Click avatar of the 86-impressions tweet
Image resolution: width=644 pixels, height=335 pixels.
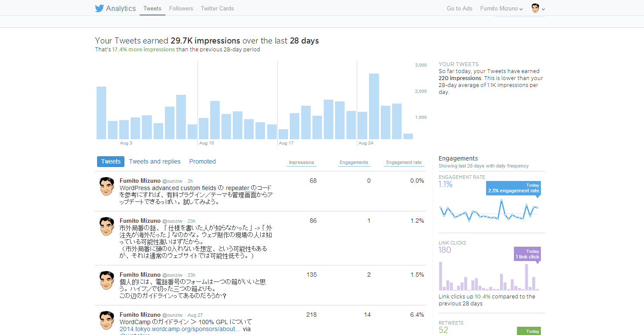tap(107, 226)
